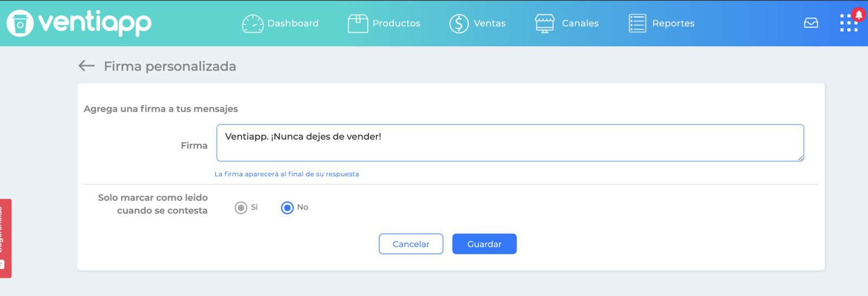
Task: Click the 'Firma personalizada' page title
Action: [170, 66]
